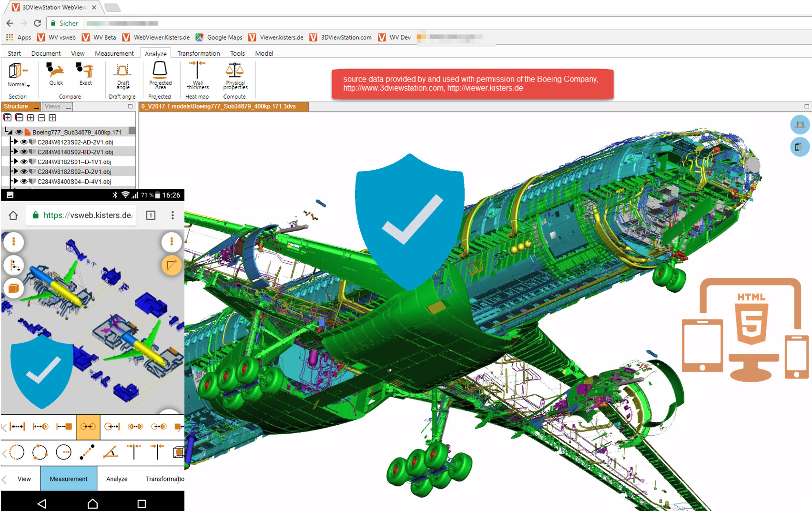The image size is (812, 511).
Task: Tap the structure tree button on mobile
Action: (x=14, y=265)
